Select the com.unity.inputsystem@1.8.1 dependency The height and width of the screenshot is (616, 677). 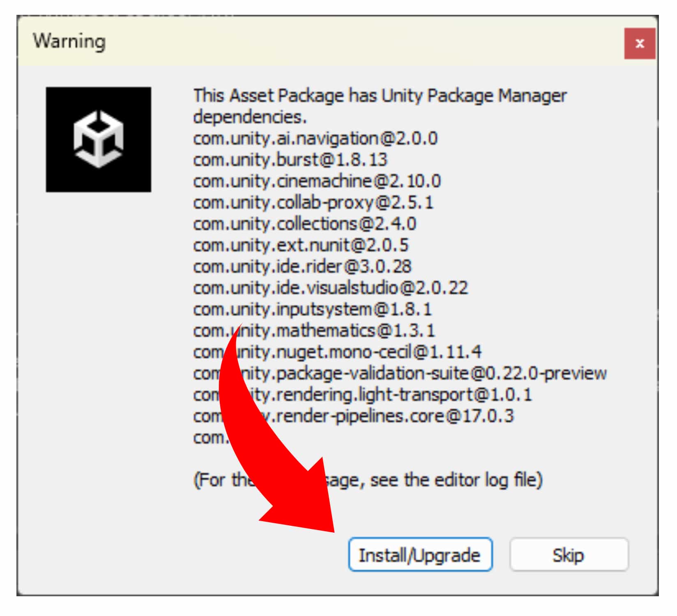(312, 309)
